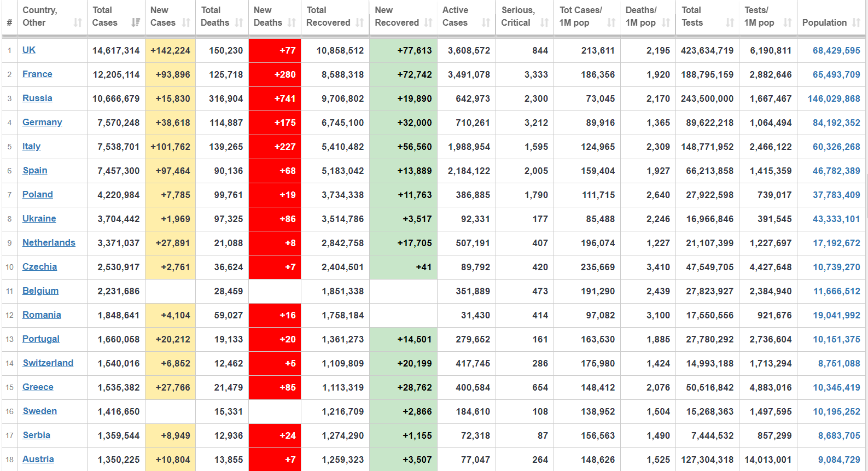Open Germany population link 84,192,352
The width and height of the screenshot is (868, 471).
pos(836,123)
